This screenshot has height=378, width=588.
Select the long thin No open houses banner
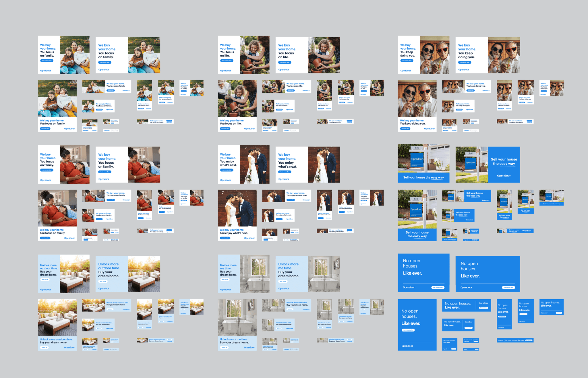515,340
